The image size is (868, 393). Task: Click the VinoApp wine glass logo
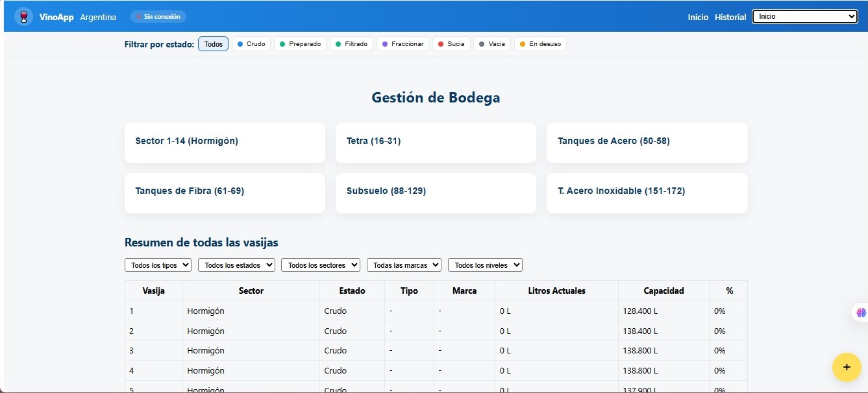click(23, 17)
